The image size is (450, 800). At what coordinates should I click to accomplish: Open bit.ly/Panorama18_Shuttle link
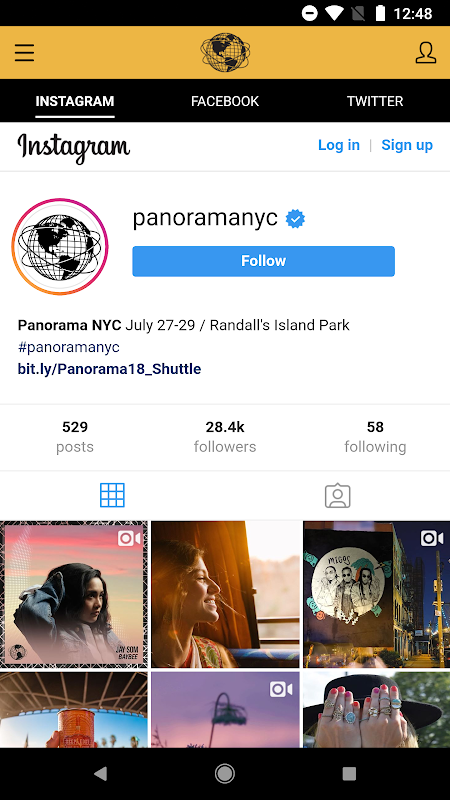109,369
